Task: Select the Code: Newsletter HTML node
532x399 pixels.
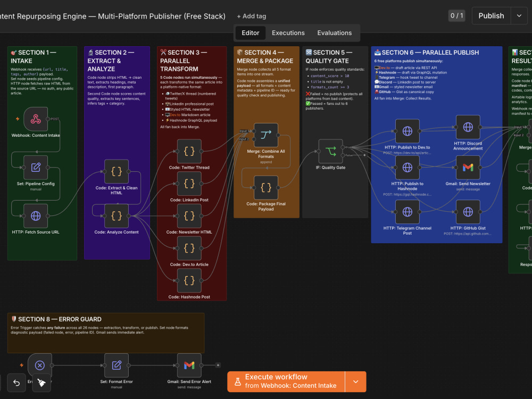Action: [189, 216]
